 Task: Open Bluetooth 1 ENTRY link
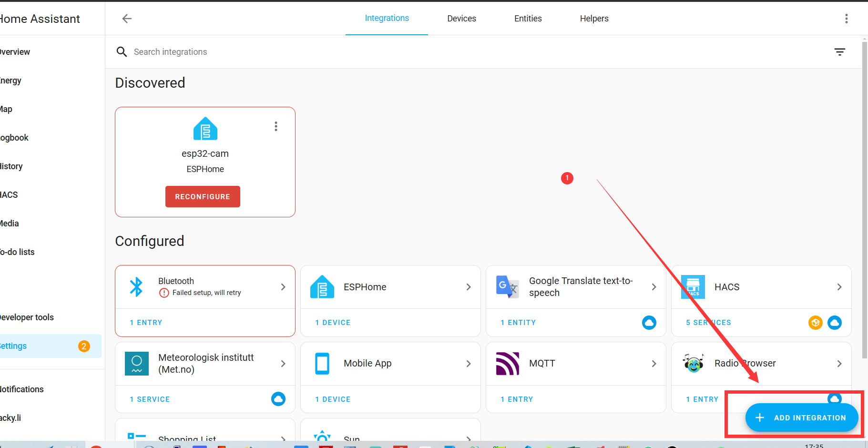click(146, 323)
